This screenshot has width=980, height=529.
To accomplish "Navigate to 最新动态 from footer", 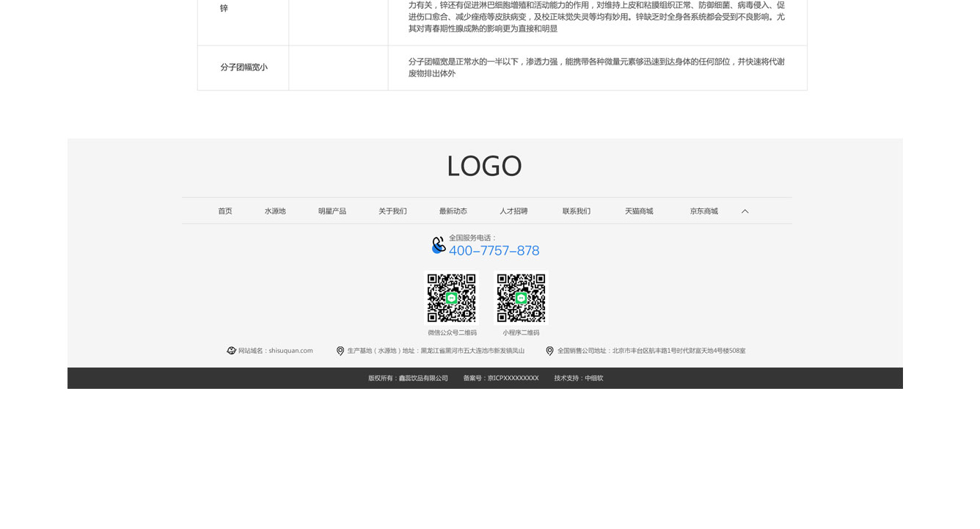I will coord(453,211).
